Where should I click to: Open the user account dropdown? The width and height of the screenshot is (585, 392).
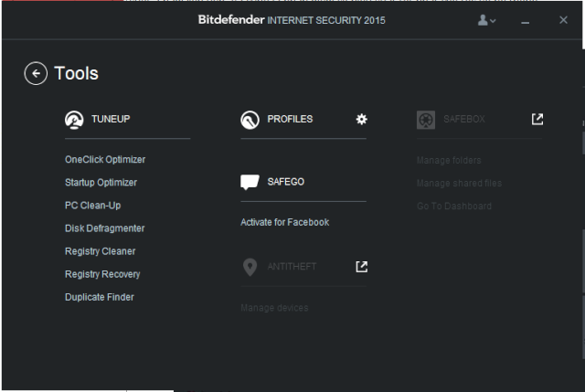tap(487, 20)
